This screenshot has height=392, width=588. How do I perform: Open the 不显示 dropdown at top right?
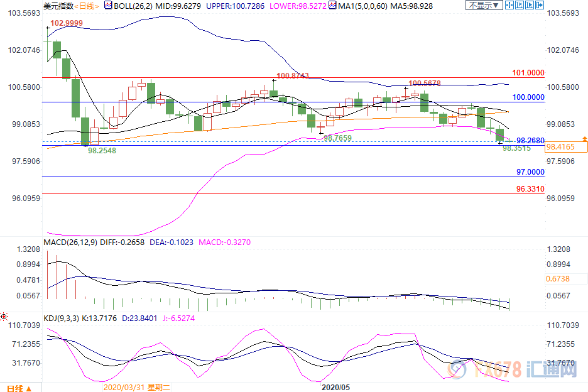[x=483, y=6]
